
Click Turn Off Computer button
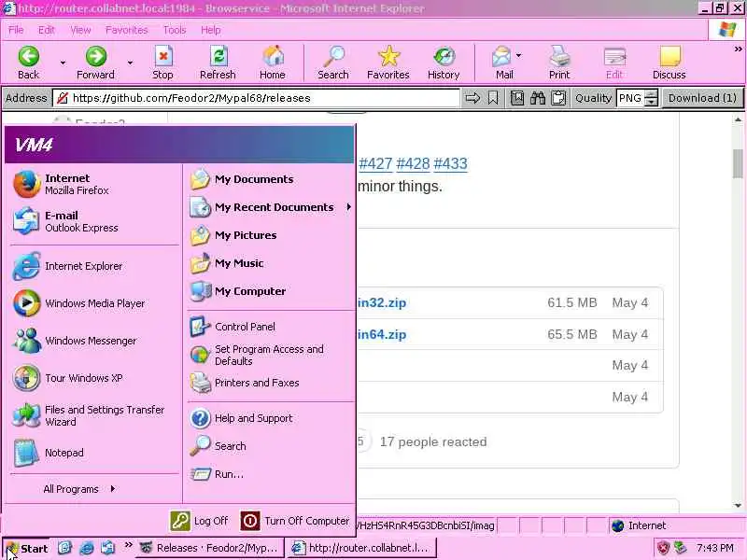pos(295,521)
